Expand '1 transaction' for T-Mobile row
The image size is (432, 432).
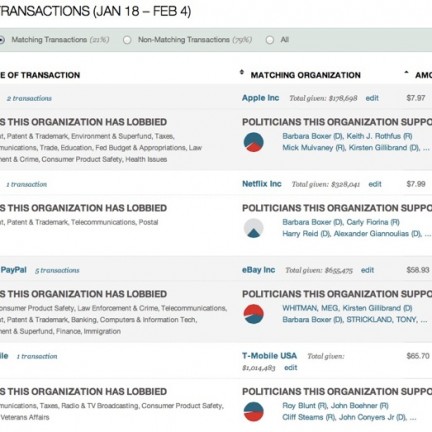(x=37, y=356)
